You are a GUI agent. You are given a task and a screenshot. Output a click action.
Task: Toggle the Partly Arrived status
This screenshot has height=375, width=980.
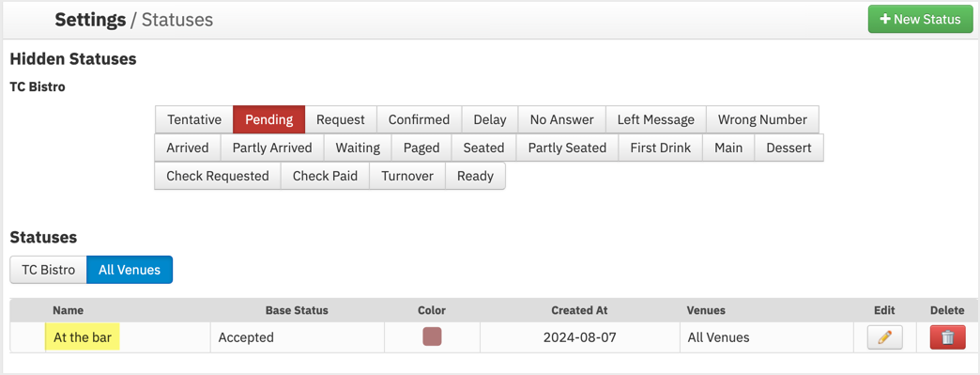pyautogui.click(x=272, y=148)
